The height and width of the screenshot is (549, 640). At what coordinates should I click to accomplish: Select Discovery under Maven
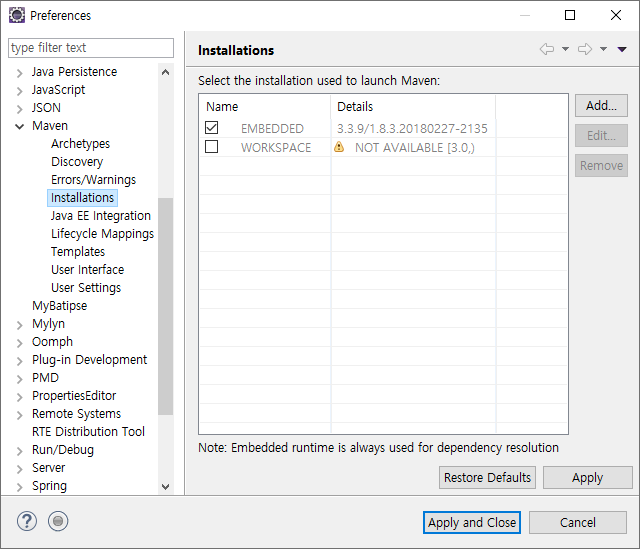(x=77, y=162)
